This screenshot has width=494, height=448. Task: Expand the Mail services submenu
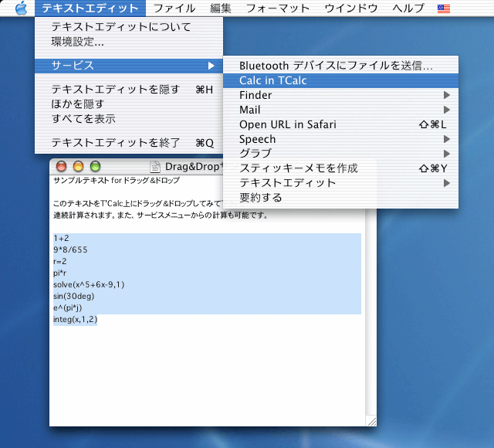(340, 110)
